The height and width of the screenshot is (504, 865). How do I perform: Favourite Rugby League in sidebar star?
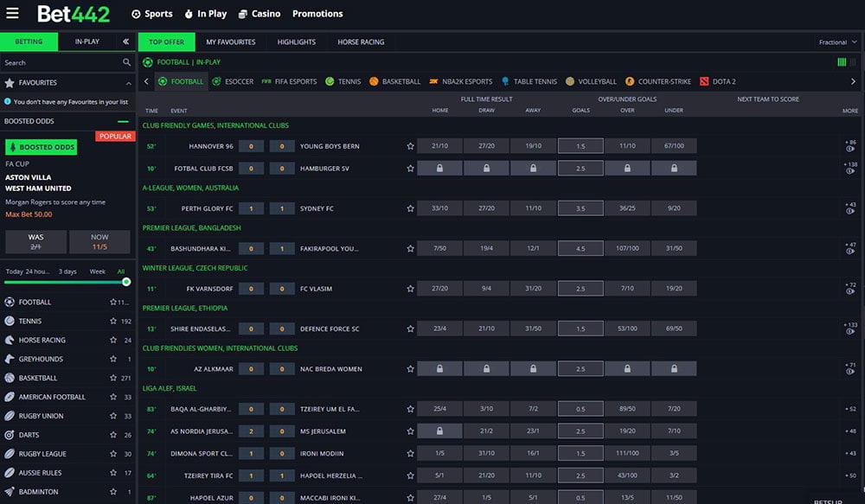(113, 453)
